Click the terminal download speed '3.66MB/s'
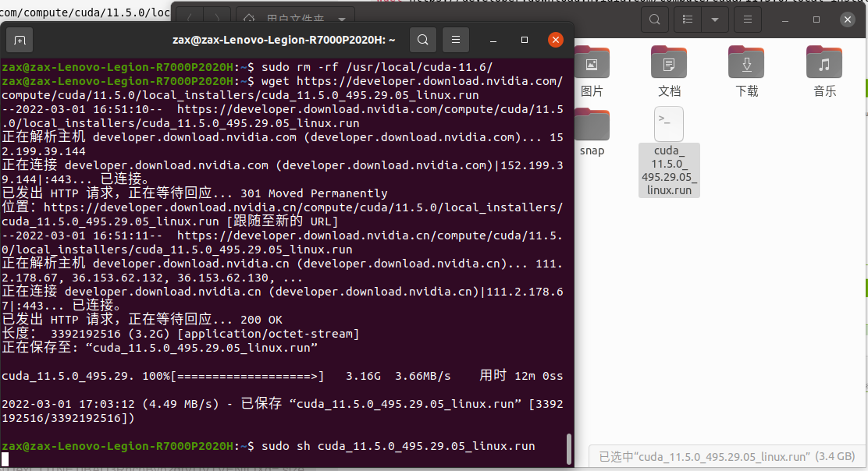 tap(423, 376)
